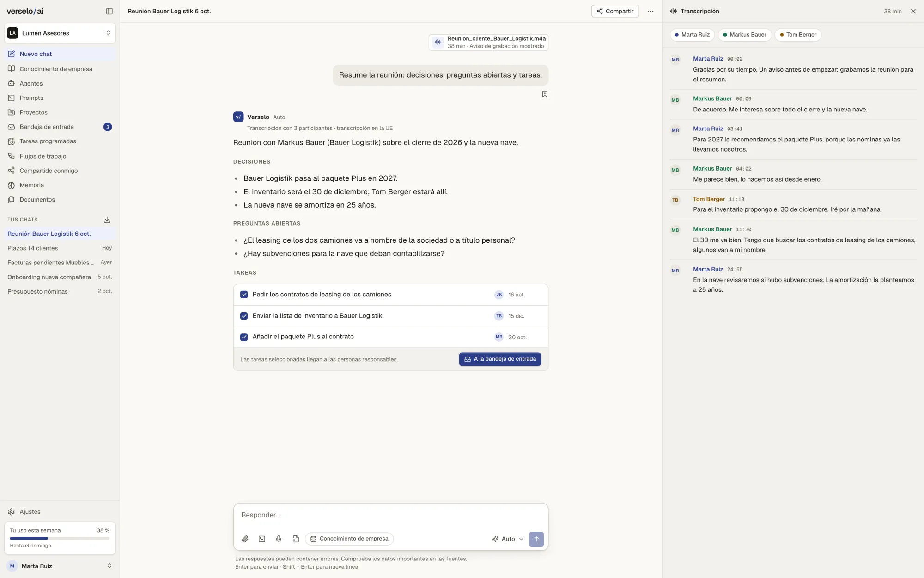This screenshot has height=578, width=924.
Task: Open the Lumen Asesores workspace switcher
Action: 60,33
